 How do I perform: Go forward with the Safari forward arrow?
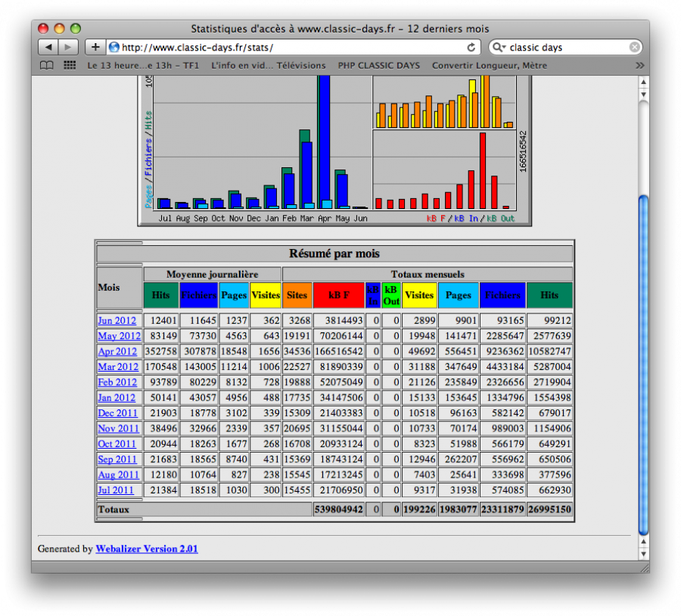68,47
